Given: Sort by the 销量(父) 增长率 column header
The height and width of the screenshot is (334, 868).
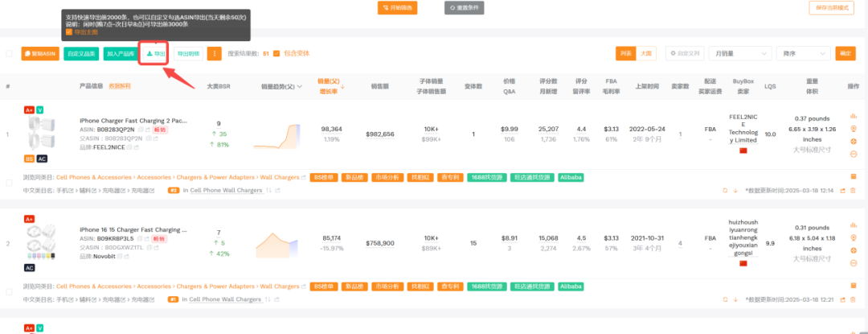Looking at the screenshot, I should coord(331,86).
